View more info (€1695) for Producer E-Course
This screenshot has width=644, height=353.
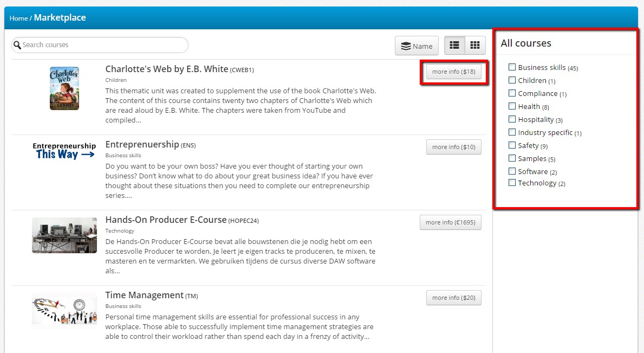(450, 222)
